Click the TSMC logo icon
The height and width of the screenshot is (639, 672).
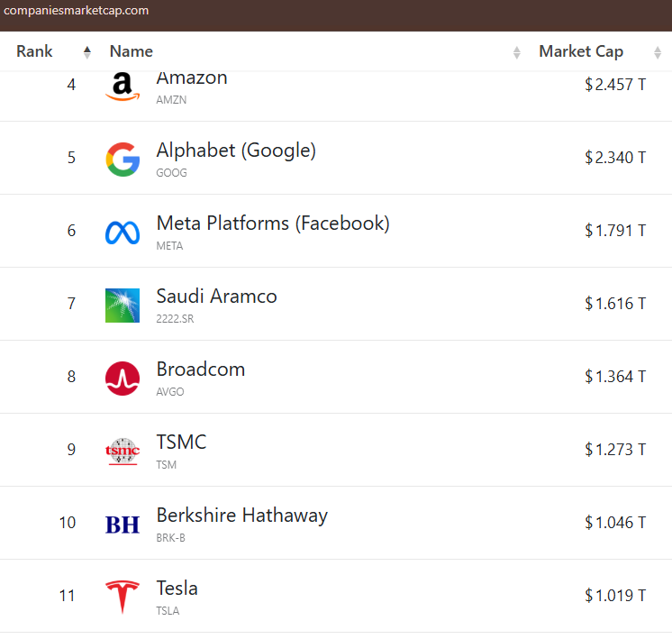pyautogui.click(x=123, y=452)
